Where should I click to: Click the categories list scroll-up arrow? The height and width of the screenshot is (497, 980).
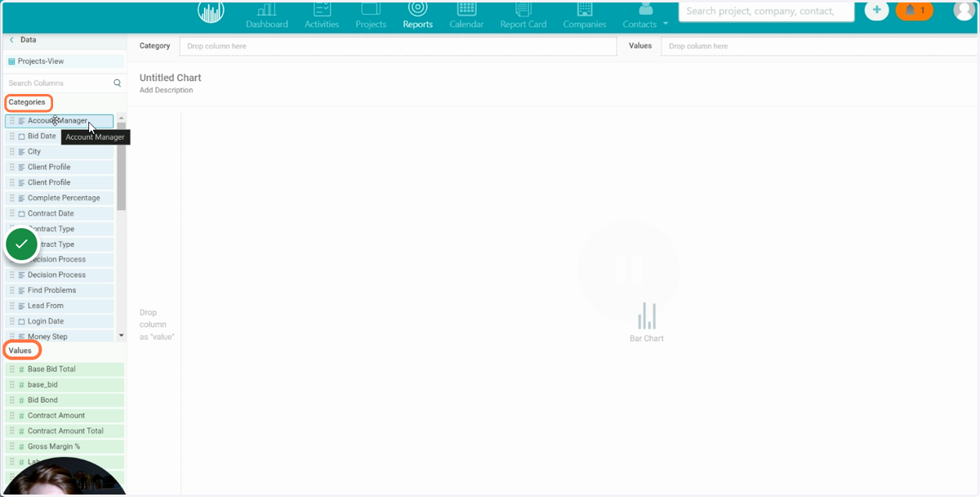pos(121,119)
